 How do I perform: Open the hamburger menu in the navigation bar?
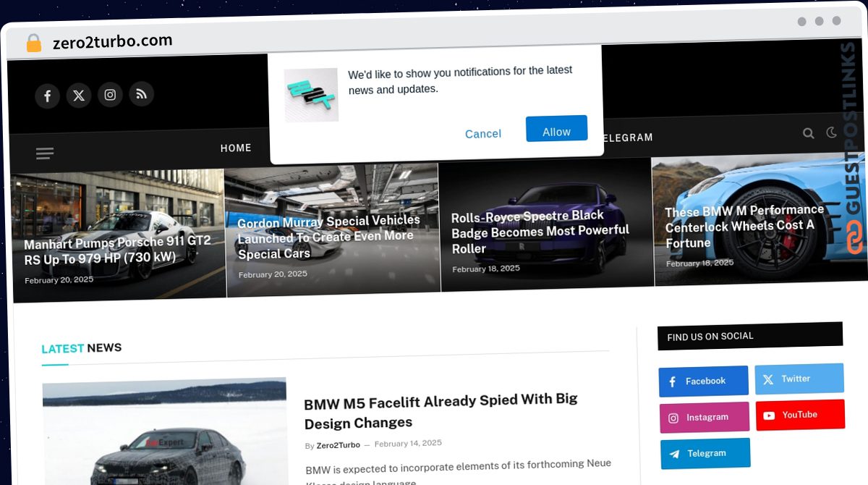pos(45,153)
